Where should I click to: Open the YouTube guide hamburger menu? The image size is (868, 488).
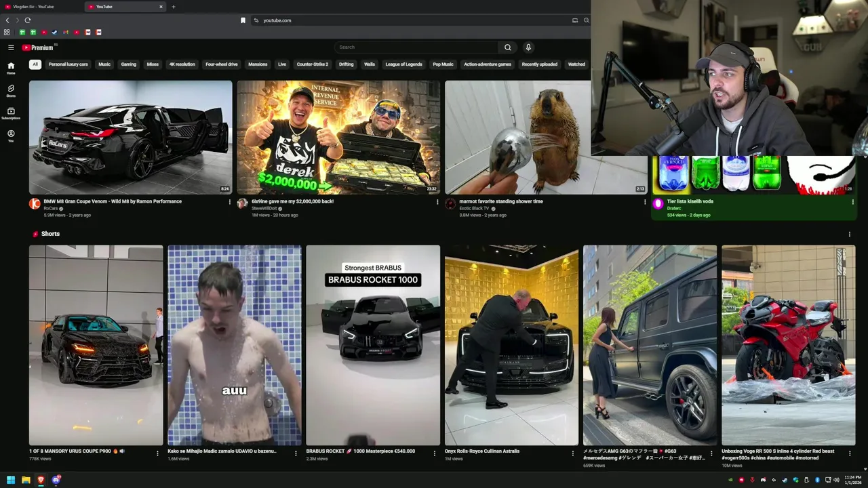(11, 47)
